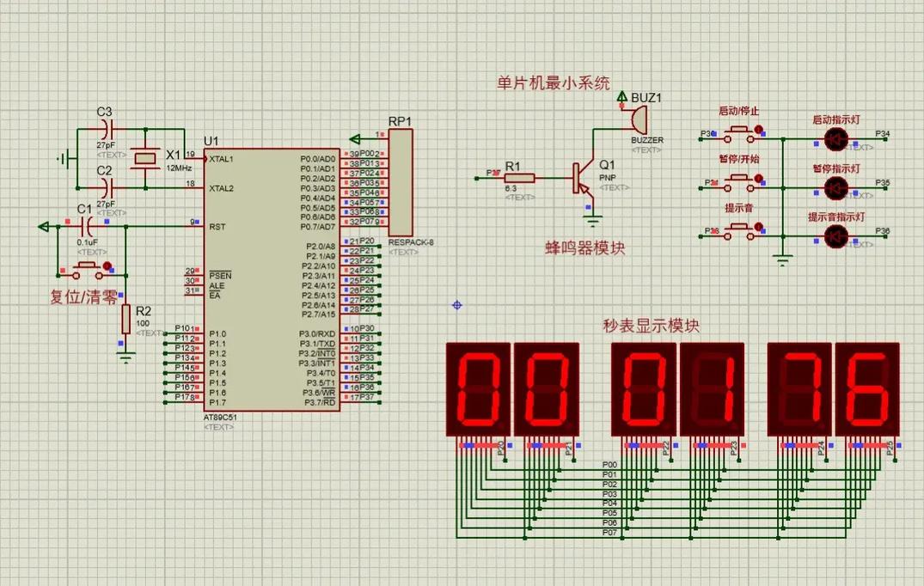
Task: Select the RP1 RESPACK-8 resistor pack
Action: (x=400, y=182)
